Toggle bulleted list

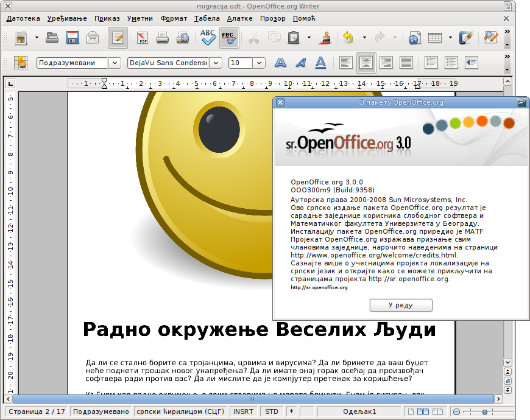pos(451,63)
